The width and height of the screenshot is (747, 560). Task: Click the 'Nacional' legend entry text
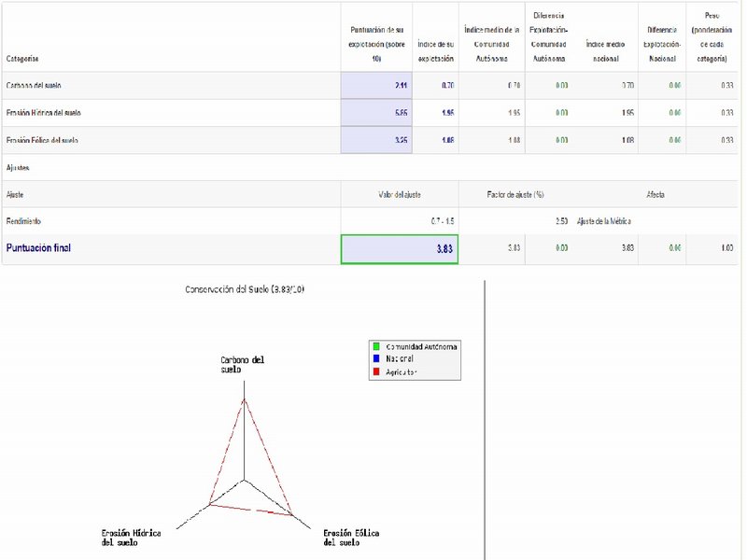pyautogui.click(x=400, y=358)
